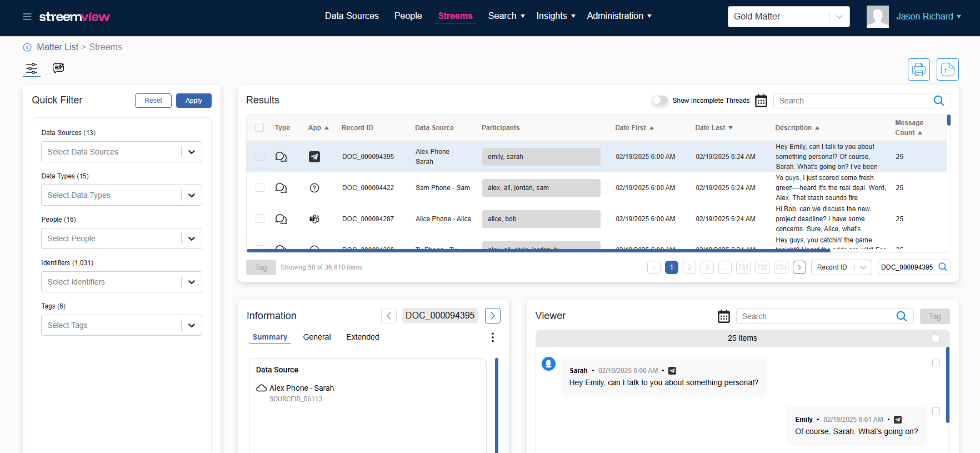
Task: Check the Viewer 25 items select-all checkbox
Action: tap(936, 338)
